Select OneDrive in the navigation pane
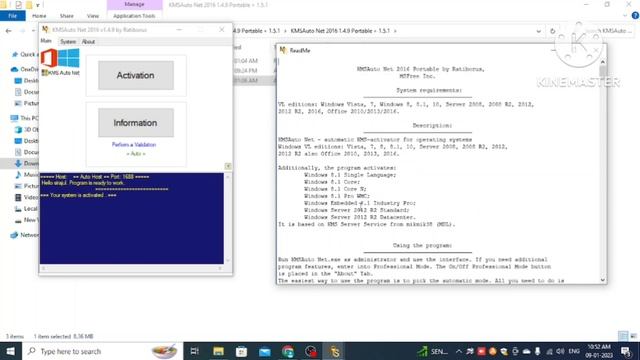 [x=24, y=69]
